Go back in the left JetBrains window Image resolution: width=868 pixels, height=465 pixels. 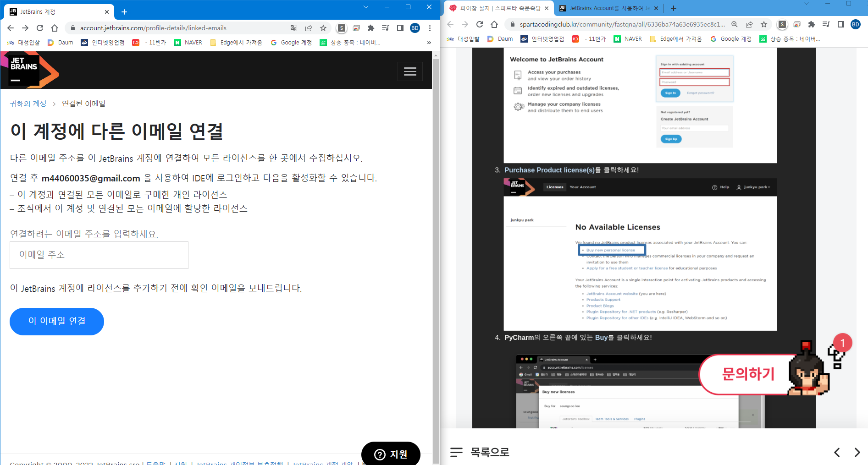(11, 28)
